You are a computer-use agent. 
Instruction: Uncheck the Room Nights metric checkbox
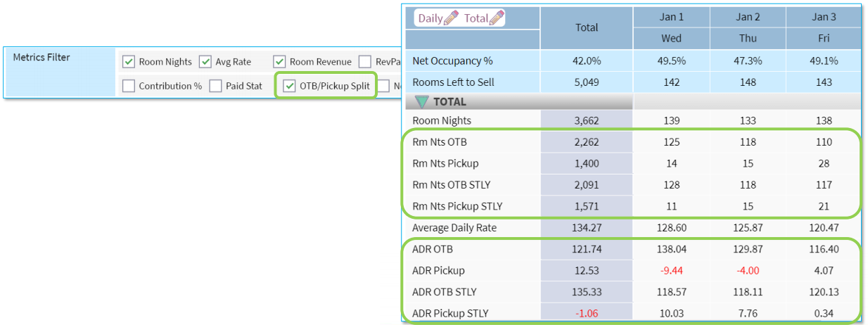(x=129, y=62)
